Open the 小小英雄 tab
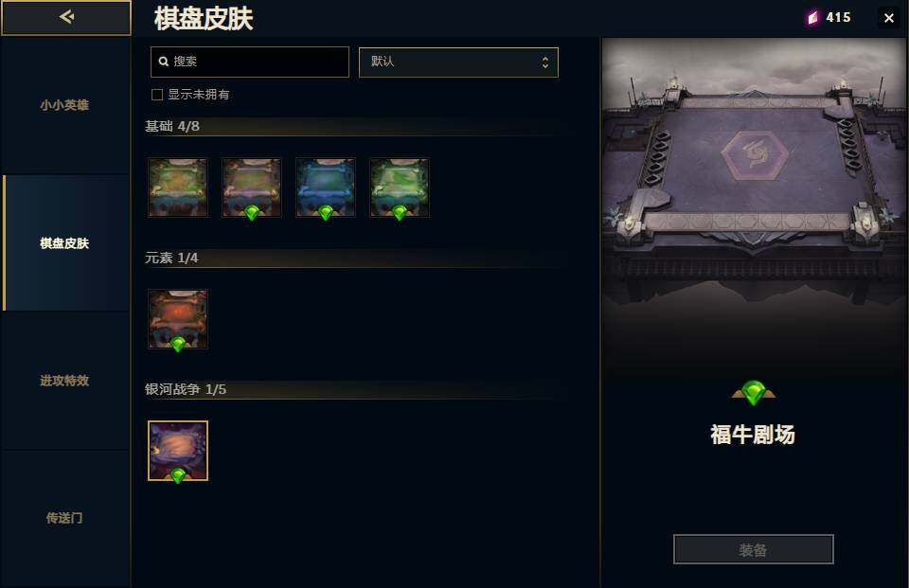This screenshot has height=588, width=909. pyautogui.click(x=64, y=105)
